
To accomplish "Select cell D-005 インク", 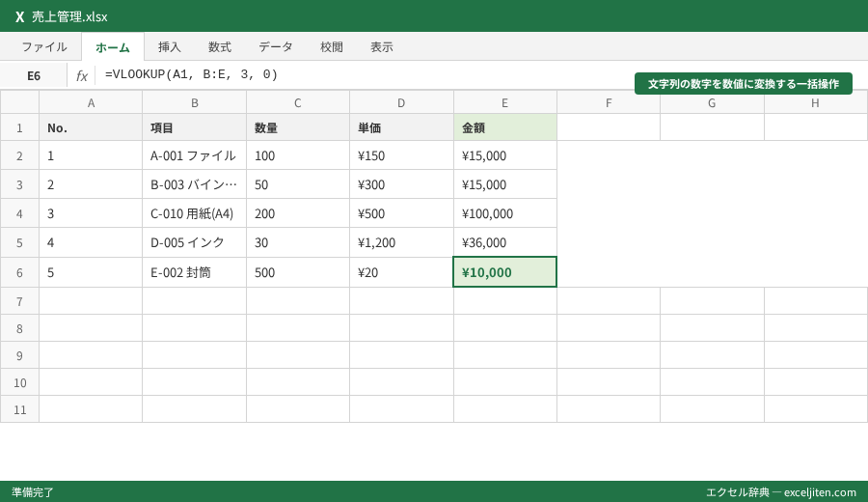I will coord(194,242).
